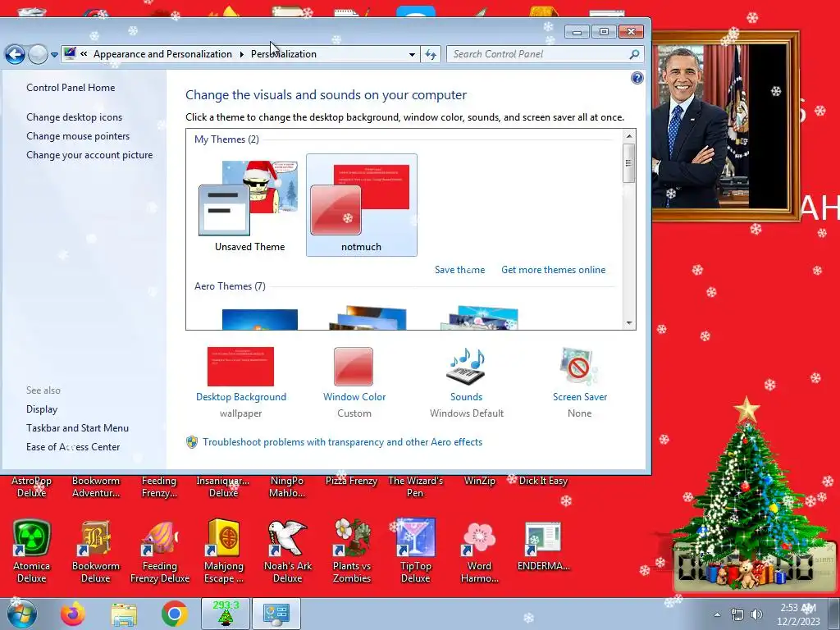This screenshot has height=630, width=840.
Task: Open Windows Explorer from the taskbar
Action: click(x=124, y=614)
